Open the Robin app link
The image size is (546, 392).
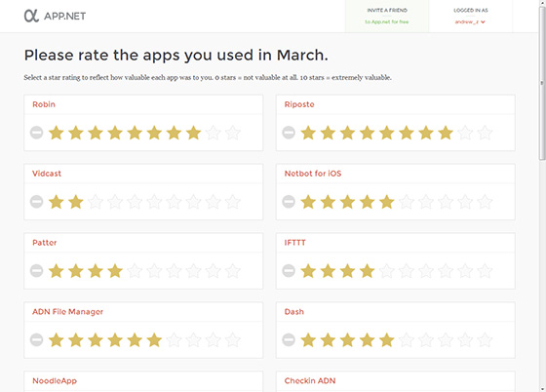click(44, 104)
